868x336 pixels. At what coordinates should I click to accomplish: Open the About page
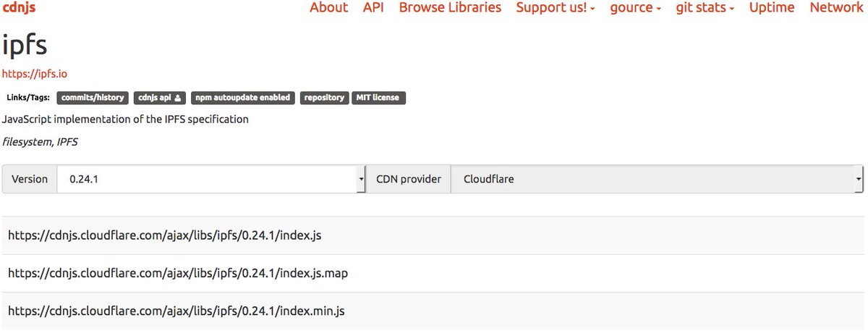click(328, 7)
